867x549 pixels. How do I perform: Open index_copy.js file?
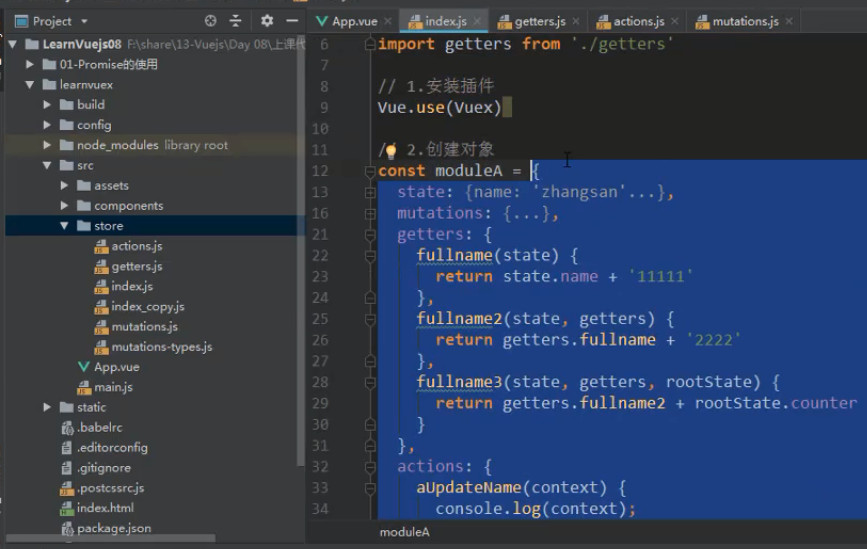(148, 306)
